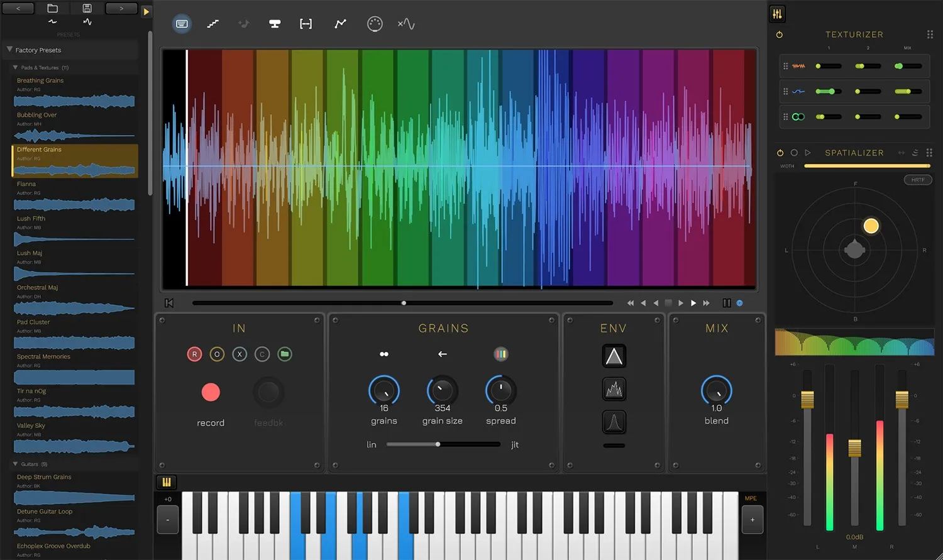The height and width of the screenshot is (560, 943).
Task: Expand the preset browser yellow arrow
Action: (146, 11)
